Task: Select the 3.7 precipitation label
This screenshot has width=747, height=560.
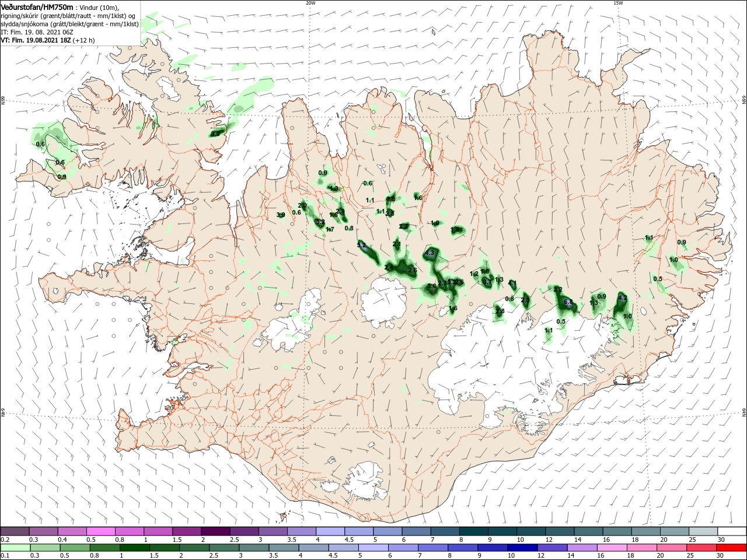Action: point(487,282)
